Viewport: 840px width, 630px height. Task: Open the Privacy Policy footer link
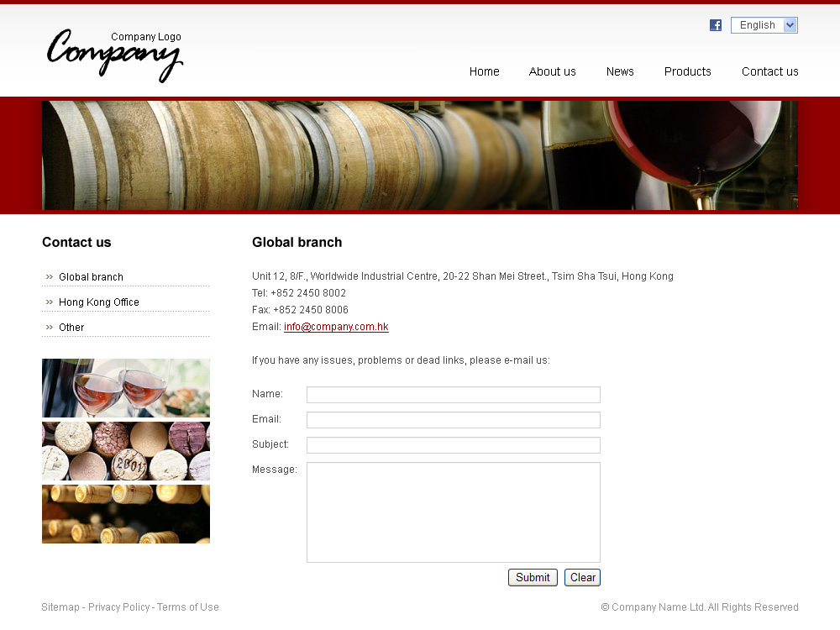click(x=119, y=607)
